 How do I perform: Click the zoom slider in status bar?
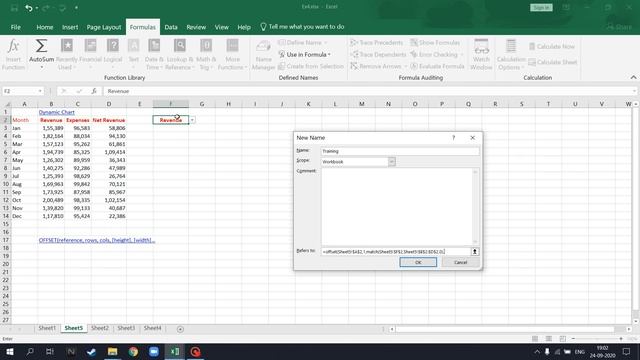pos(597,339)
